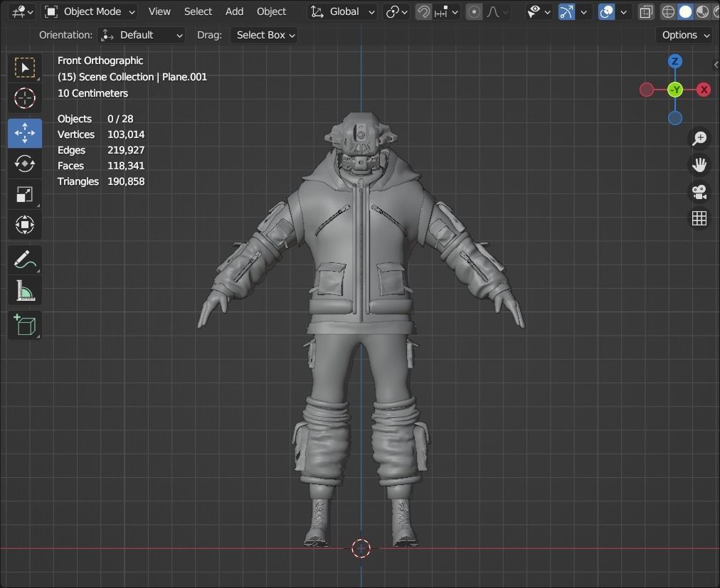
Task: Click the "Front Orthographic" view label
Action: click(x=100, y=60)
